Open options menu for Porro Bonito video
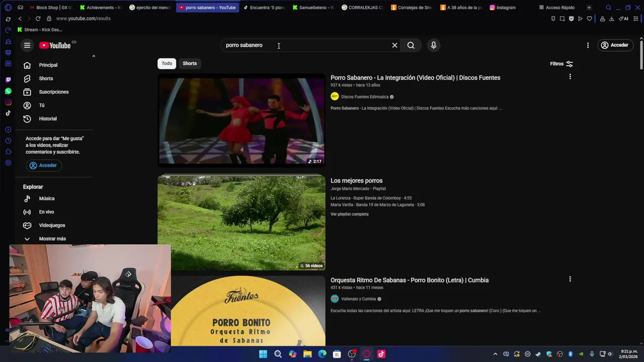Image resolution: width=644 pixels, height=362 pixels. pos(570,279)
